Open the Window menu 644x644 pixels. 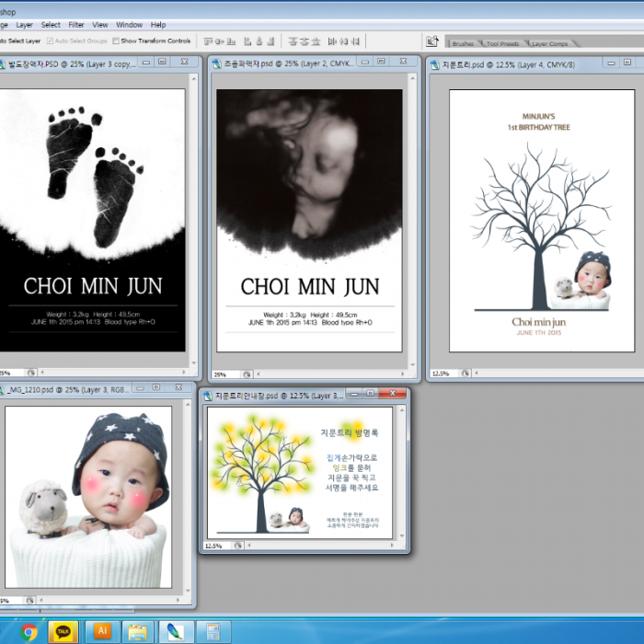(x=129, y=25)
